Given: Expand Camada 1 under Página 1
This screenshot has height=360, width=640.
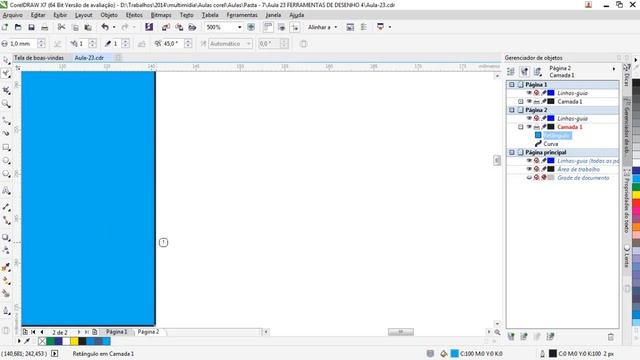Looking at the screenshot, I should (x=520, y=101).
